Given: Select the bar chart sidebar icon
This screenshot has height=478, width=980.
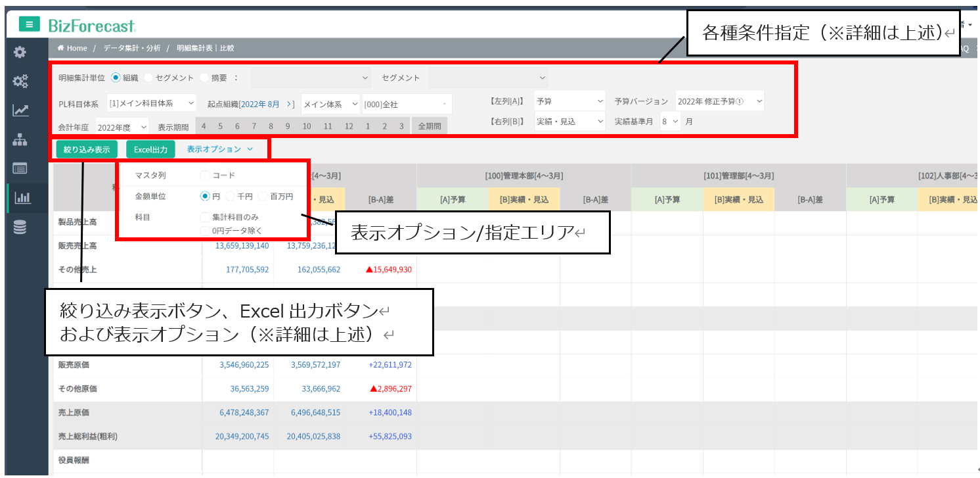Looking at the screenshot, I should pyautogui.click(x=22, y=197).
